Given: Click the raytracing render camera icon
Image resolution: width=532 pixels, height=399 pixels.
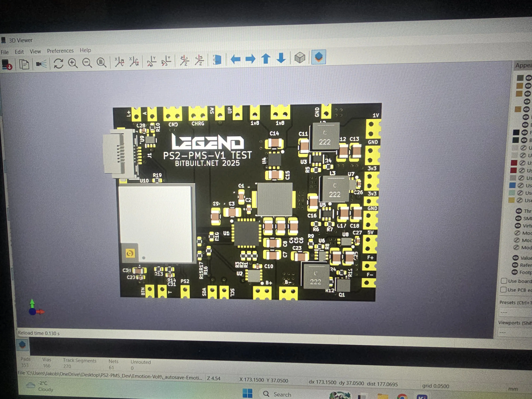Looking at the screenshot, I should click(41, 64).
